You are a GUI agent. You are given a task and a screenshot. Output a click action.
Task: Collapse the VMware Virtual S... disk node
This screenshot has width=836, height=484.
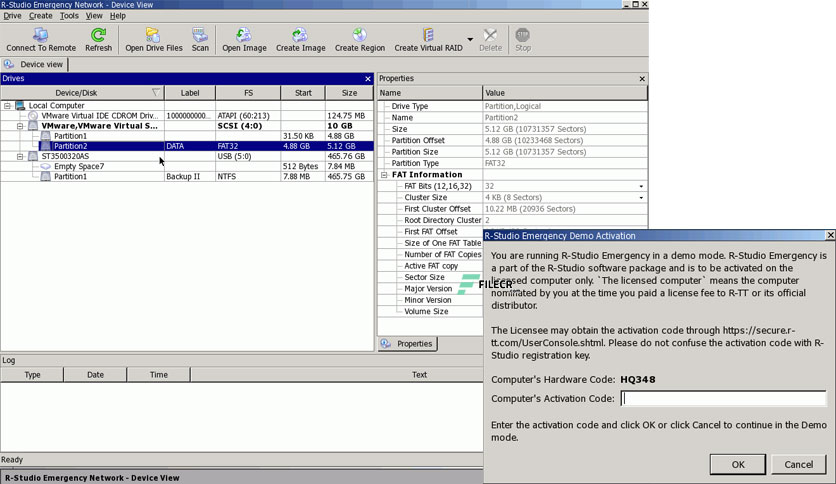(20, 126)
